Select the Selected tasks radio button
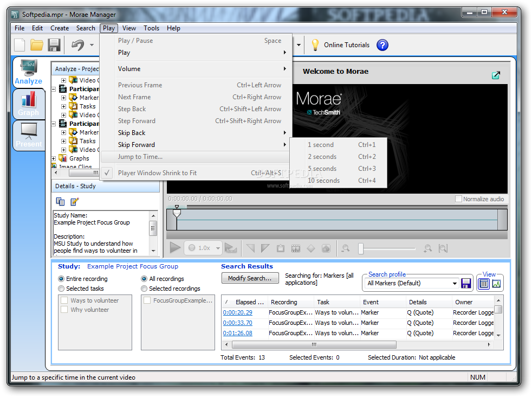The width and height of the screenshot is (532, 397). pyautogui.click(x=61, y=289)
